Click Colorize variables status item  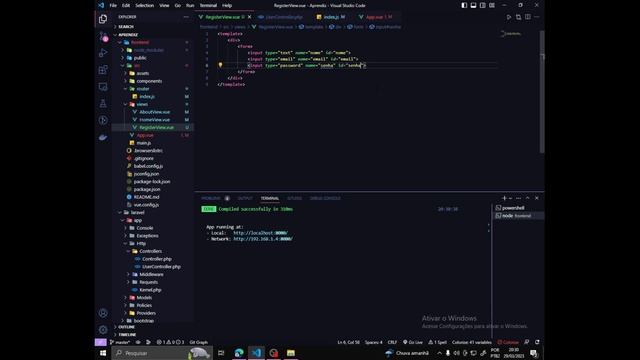coord(471,342)
